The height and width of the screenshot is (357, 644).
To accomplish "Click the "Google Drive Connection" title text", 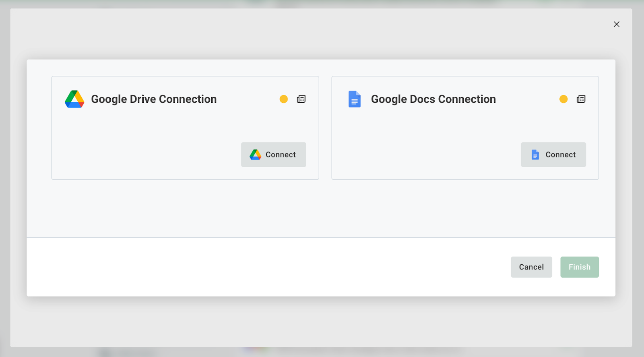I will (154, 99).
